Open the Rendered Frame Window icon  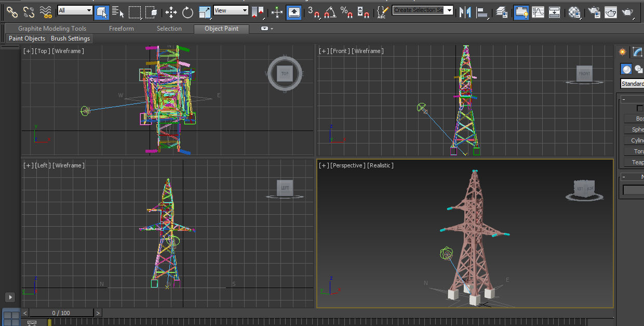pyautogui.click(x=611, y=11)
